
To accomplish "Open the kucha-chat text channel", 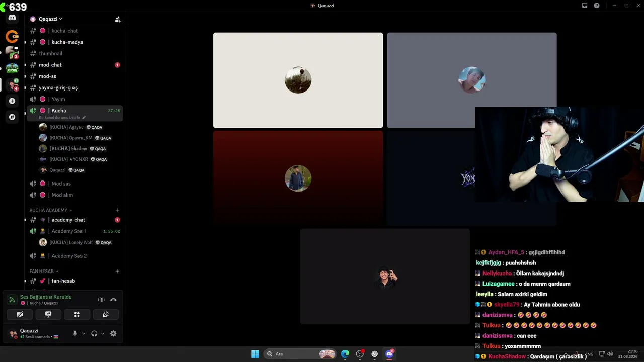I will [x=74, y=31].
